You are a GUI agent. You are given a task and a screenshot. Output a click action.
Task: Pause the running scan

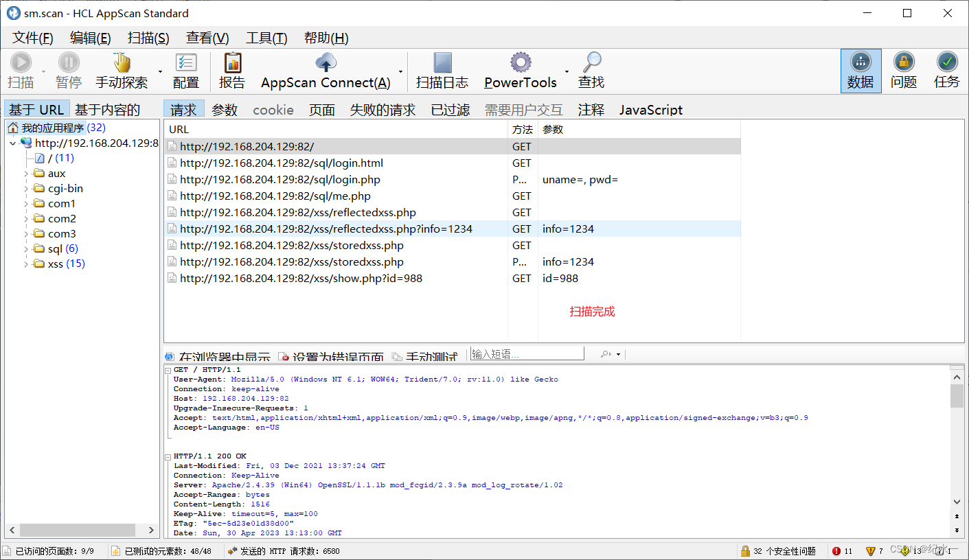(68, 71)
